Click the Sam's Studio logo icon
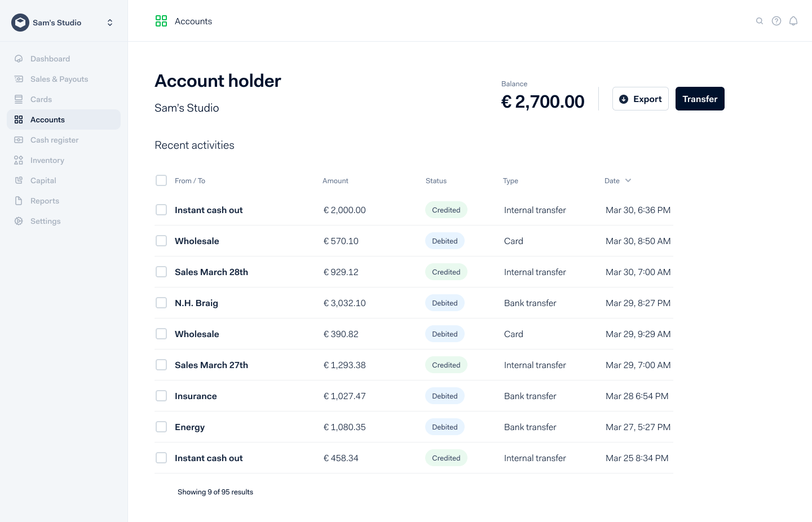 click(20, 23)
